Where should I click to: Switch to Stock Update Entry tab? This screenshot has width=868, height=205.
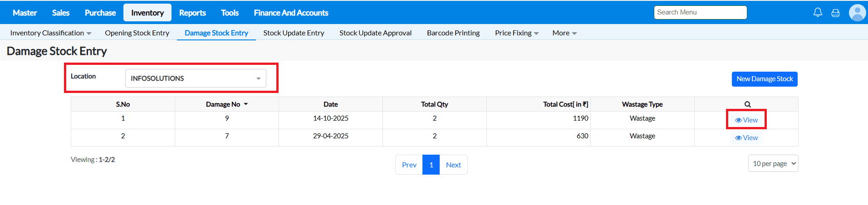(x=294, y=33)
